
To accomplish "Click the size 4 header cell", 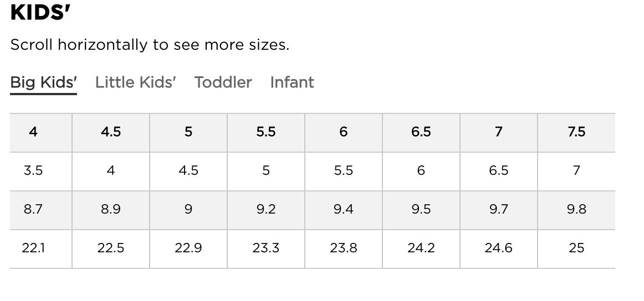I will click(33, 132).
